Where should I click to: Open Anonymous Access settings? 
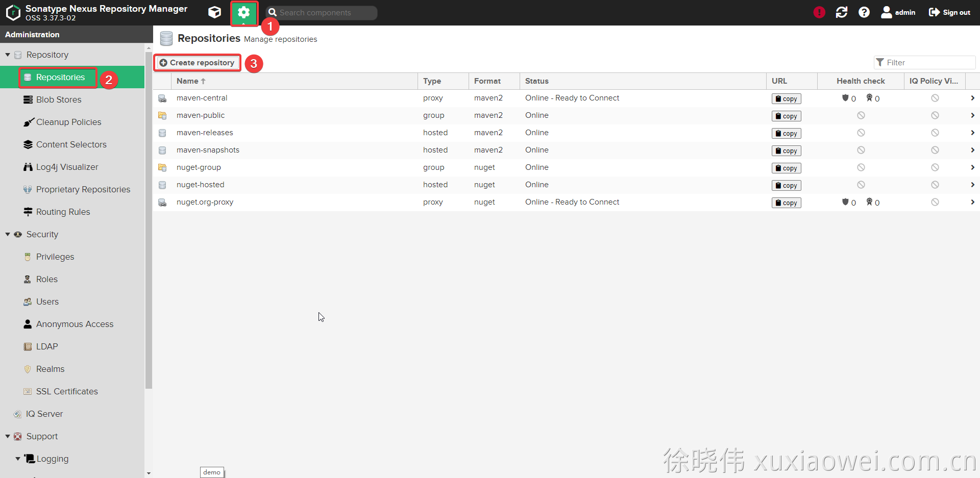75,324
